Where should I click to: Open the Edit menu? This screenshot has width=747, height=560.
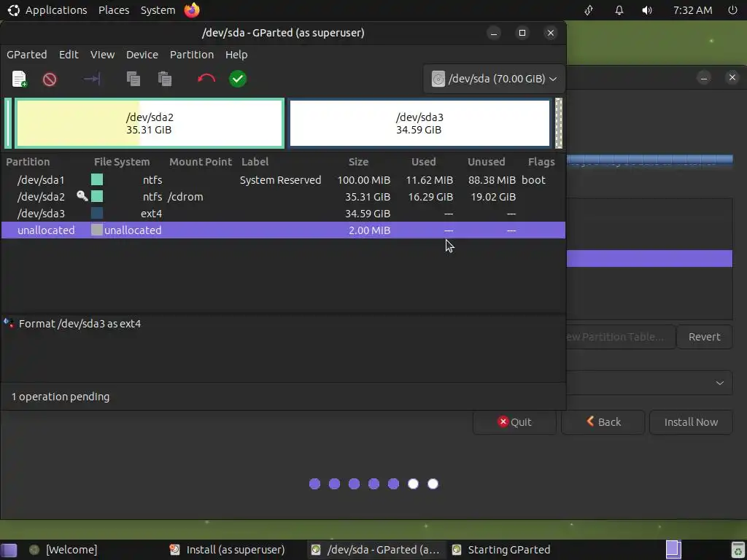point(69,54)
